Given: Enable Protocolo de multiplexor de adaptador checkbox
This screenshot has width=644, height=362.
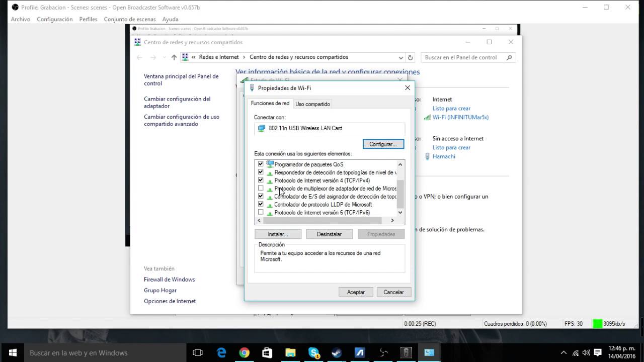Looking at the screenshot, I should coord(261,188).
